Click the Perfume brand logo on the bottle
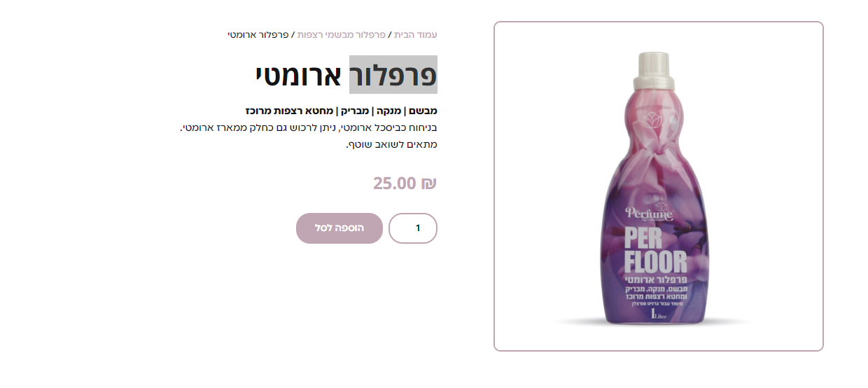 [x=649, y=212]
